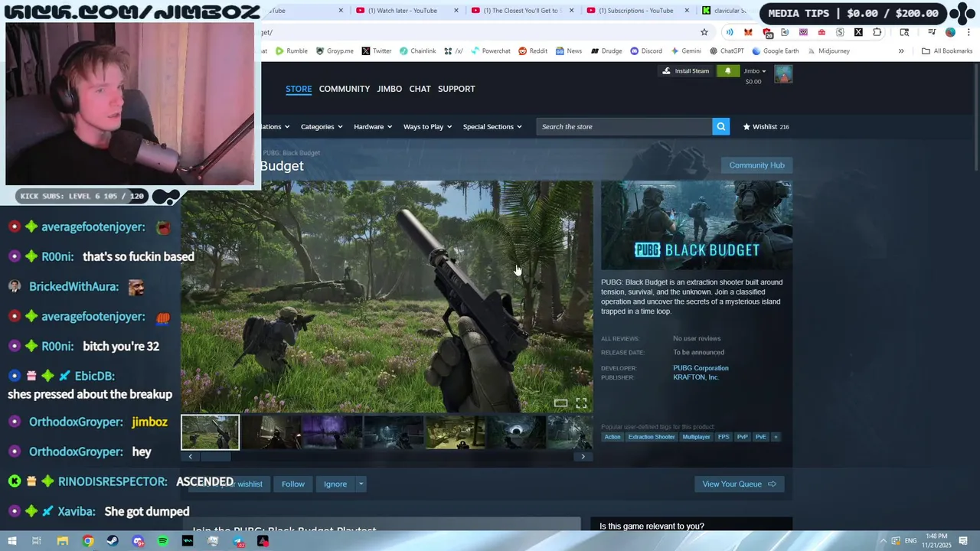Image resolution: width=980 pixels, height=551 pixels.
Task: Move the thumbnail strip back with left arrow
Action: click(x=190, y=457)
